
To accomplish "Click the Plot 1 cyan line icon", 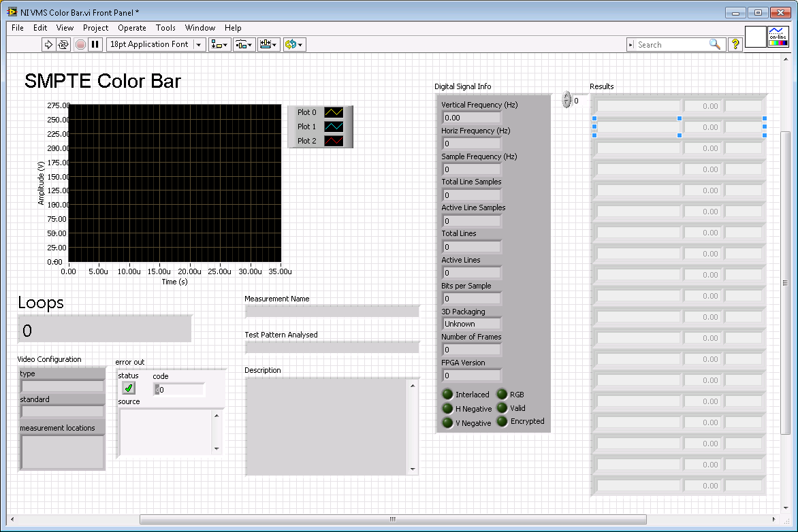I will pyautogui.click(x=334, y=127).
